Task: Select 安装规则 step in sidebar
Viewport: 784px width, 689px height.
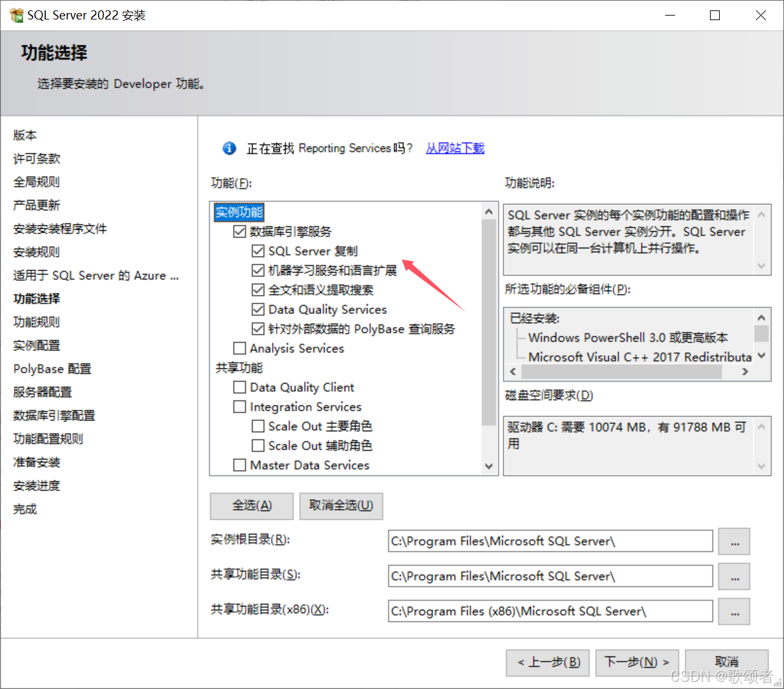Action: tap(37, 252)
